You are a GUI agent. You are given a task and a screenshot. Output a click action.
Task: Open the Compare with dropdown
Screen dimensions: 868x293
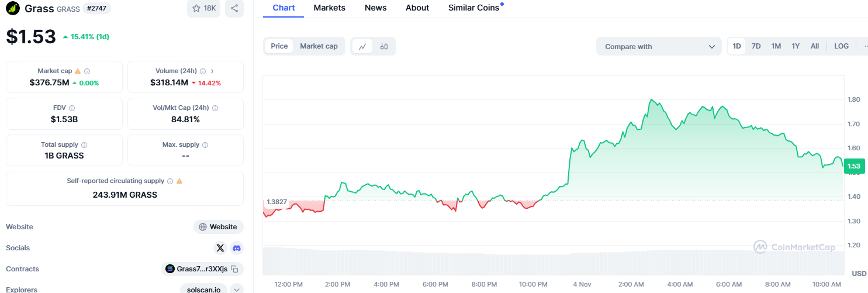(x=659, y=46)
